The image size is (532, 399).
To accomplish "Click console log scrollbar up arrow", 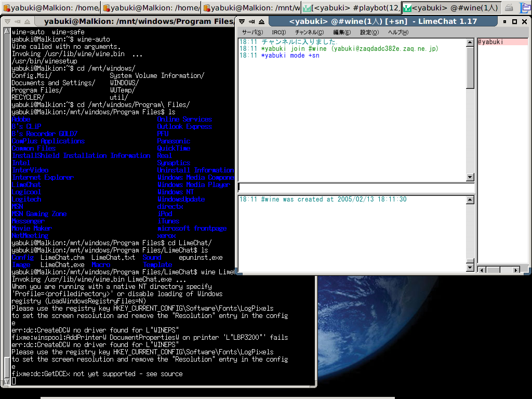I will pyautogui.click(x=470, y=200).
